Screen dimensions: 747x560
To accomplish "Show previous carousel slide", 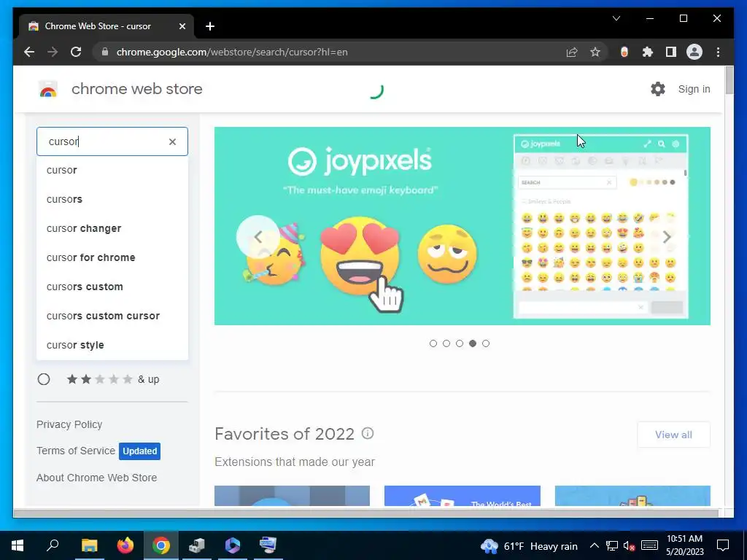I will pos(258,237).
